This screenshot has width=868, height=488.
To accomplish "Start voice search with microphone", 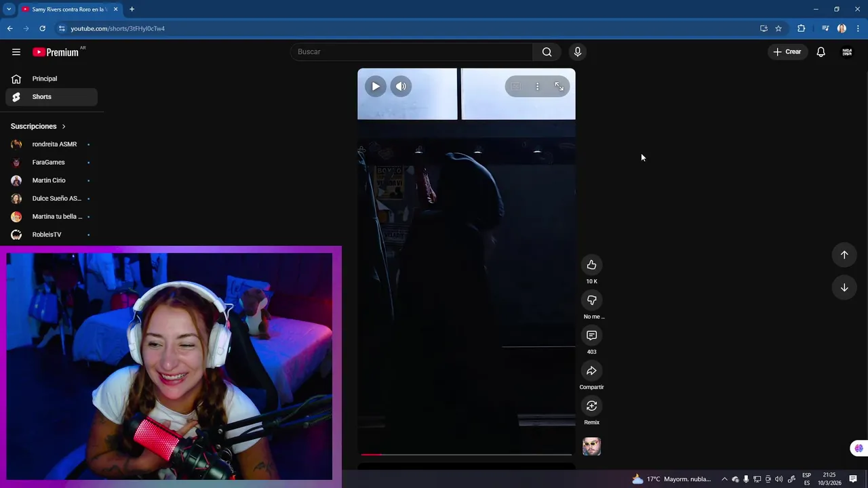I will (578, 52).
